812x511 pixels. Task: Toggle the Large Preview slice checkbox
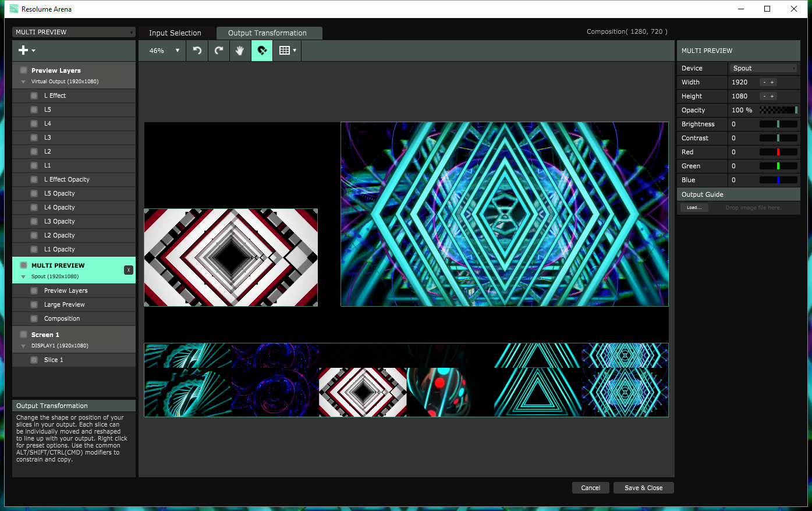(x=34, y=304)
